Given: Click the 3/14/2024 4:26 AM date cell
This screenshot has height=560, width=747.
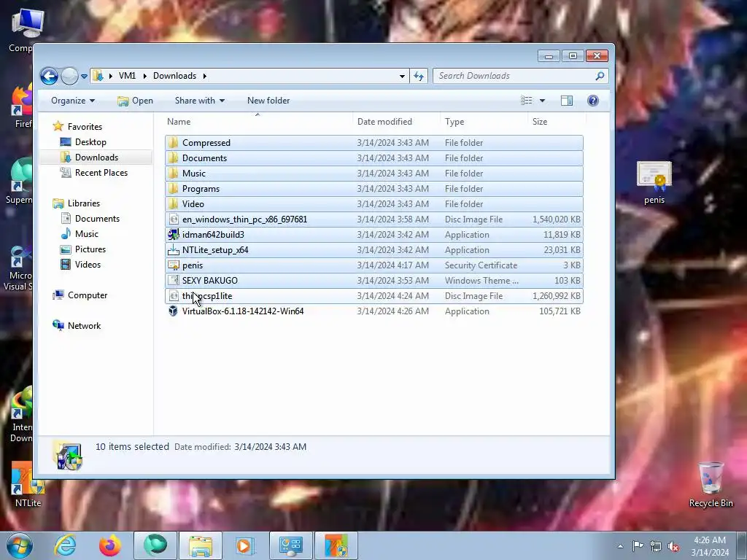Looking at the screenshot, I should point(393,311).
